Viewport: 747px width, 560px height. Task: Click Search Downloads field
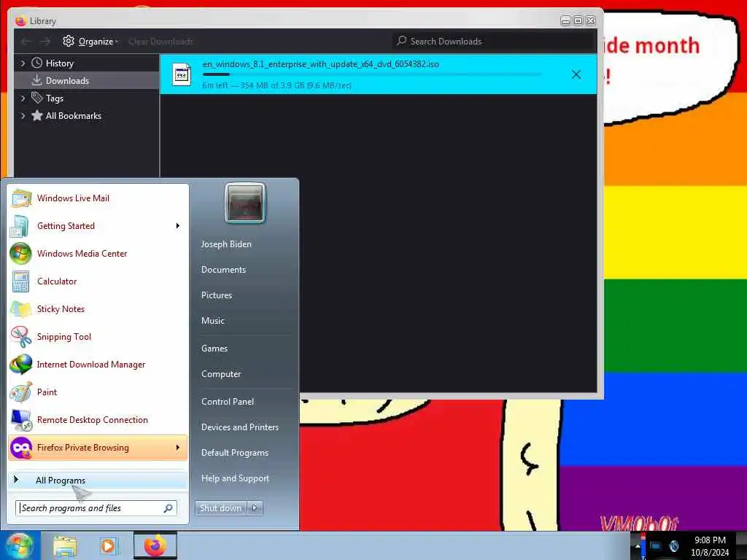493,42
